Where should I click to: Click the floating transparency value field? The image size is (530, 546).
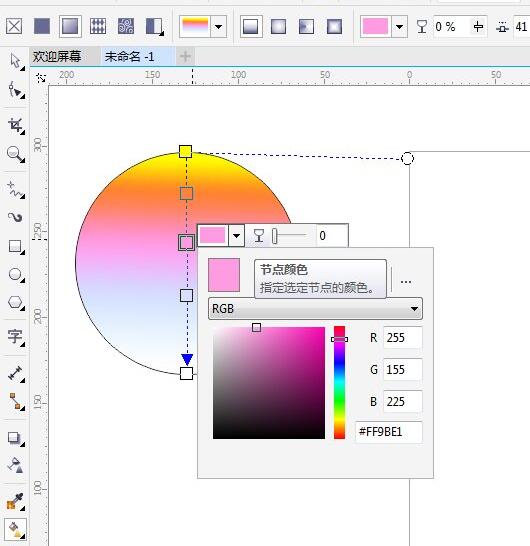pyautogui.click(x=331, y=236)
